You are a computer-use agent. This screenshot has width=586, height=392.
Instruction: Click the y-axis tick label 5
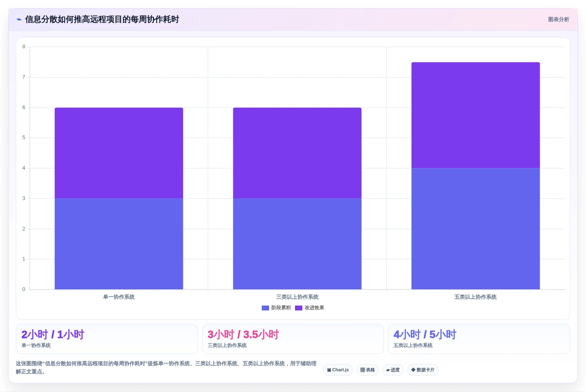[x=24, y=138]
